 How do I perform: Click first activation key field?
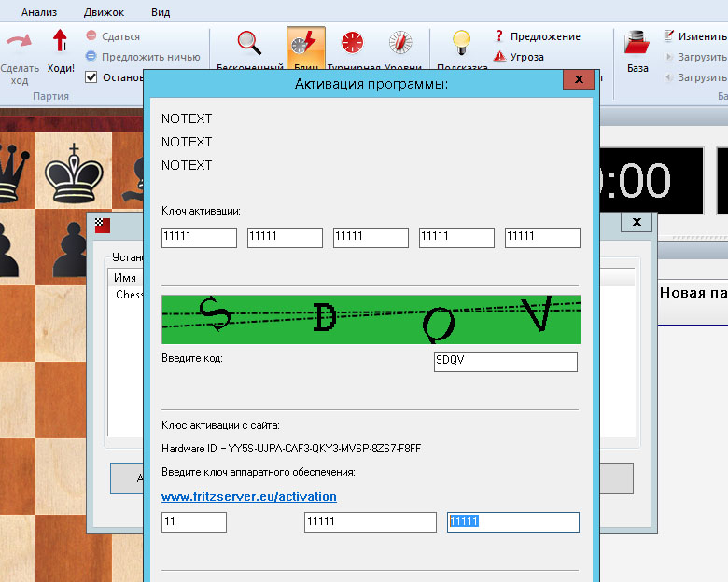point(199,237)
